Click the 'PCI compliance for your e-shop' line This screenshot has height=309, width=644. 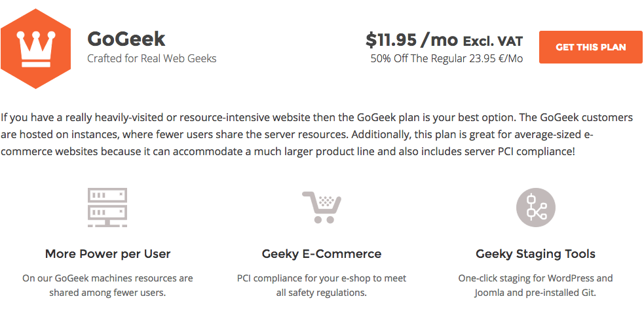point(321,278)
